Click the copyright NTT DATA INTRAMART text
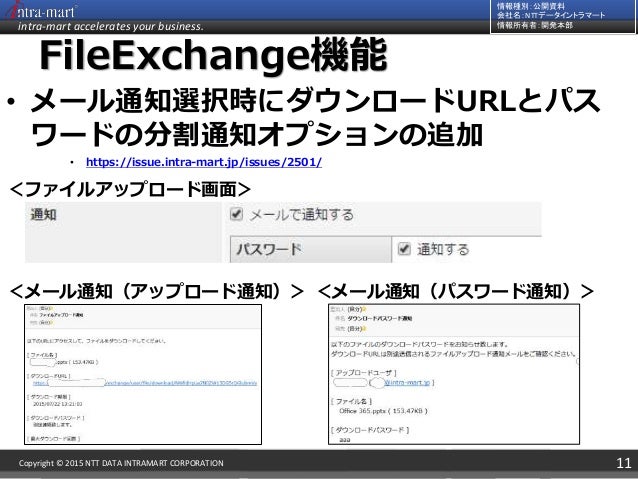The width and height of the screenshot is (638, 479). pyautogui.click(x=121, y=463)
